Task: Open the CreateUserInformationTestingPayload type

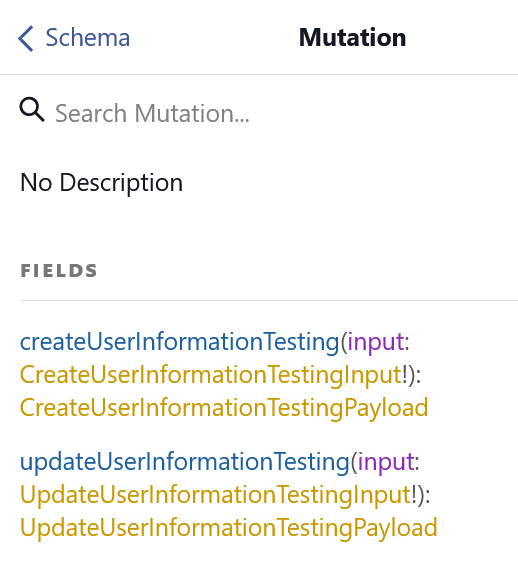Action: click(x=224, y=408)
